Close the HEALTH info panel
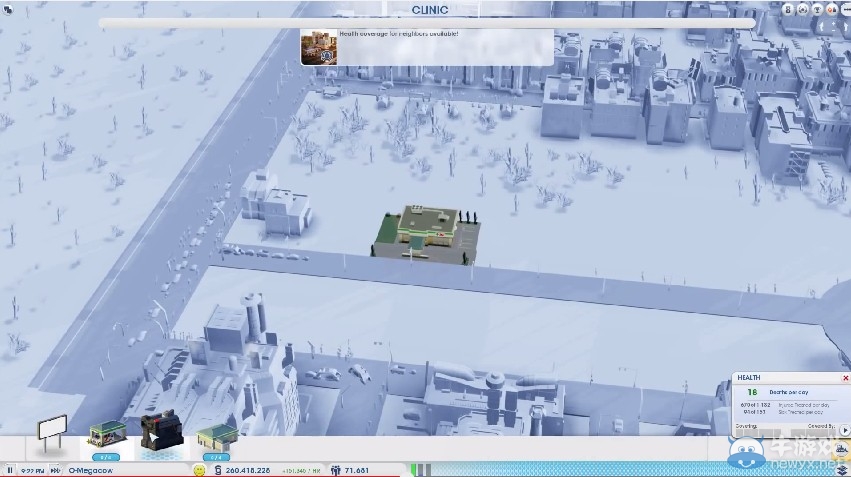This screenshot has width=851, height=477. point(845,378)
